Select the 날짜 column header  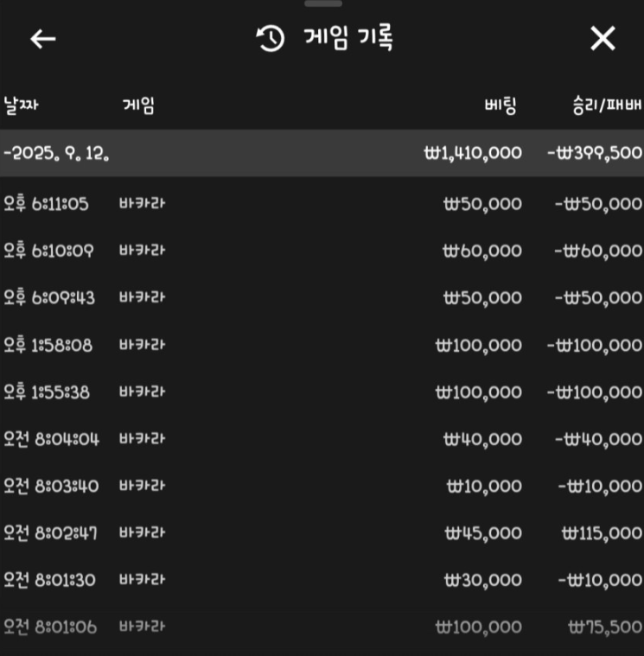(22, 106)
